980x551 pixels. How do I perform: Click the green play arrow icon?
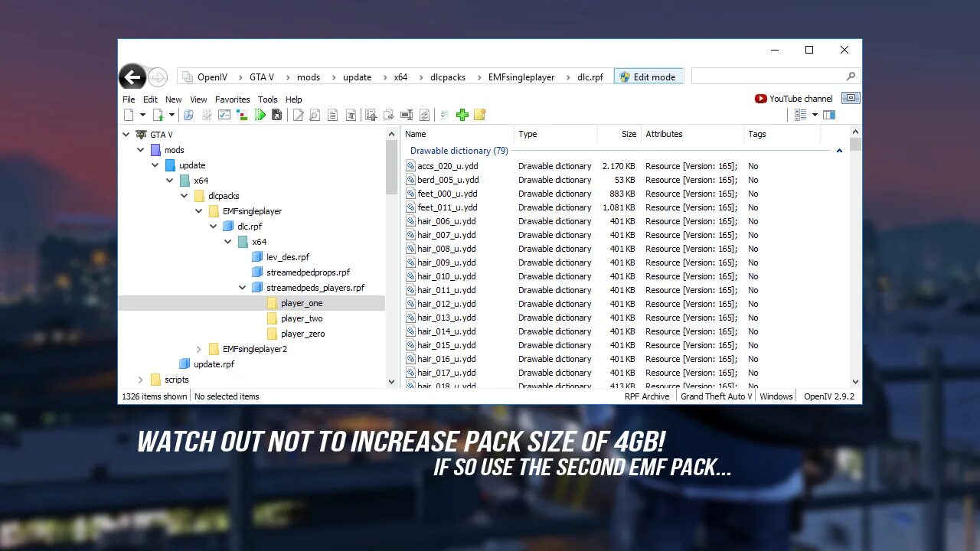coord(260,115)
